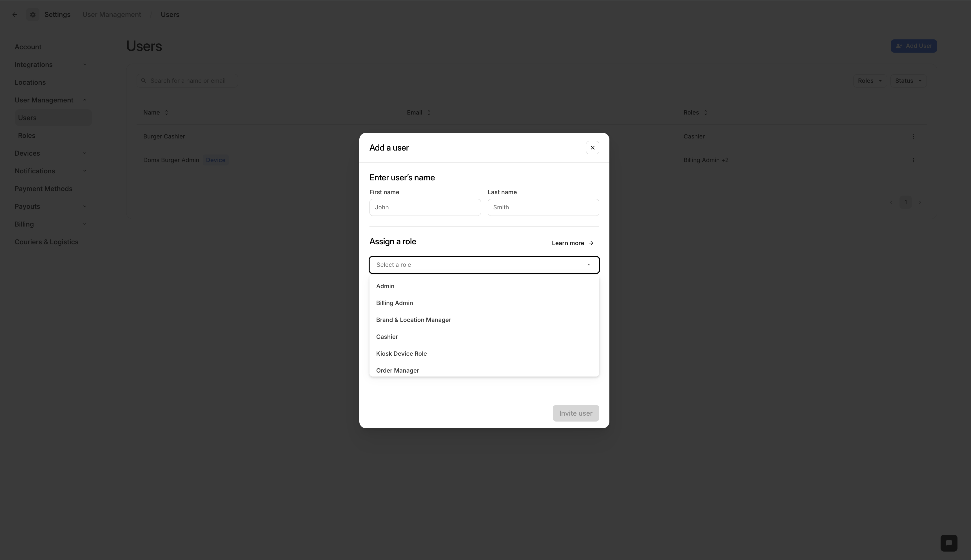The height and width of the screenshot is (560, 971).
Task: Click the Device badge on Doms Burger Admin
Action: tap(215, 160)
